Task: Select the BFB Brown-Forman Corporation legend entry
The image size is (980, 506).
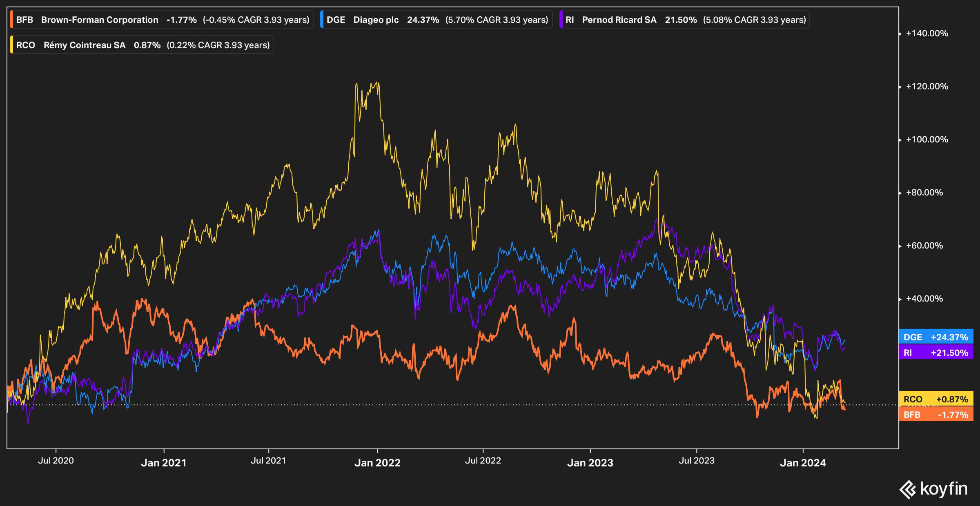Action: [162, 20]
